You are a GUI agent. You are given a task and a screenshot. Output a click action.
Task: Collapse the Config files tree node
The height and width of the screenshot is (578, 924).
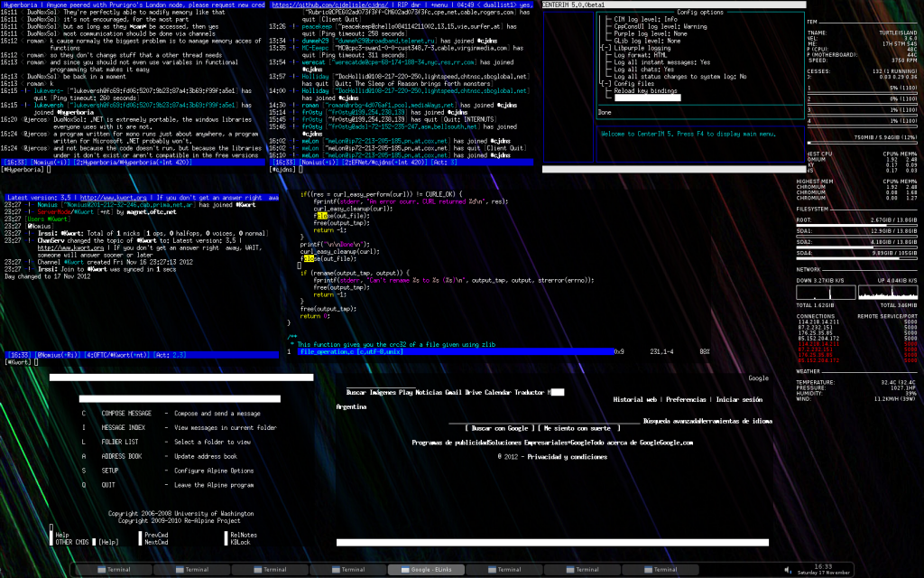[605, 83]
